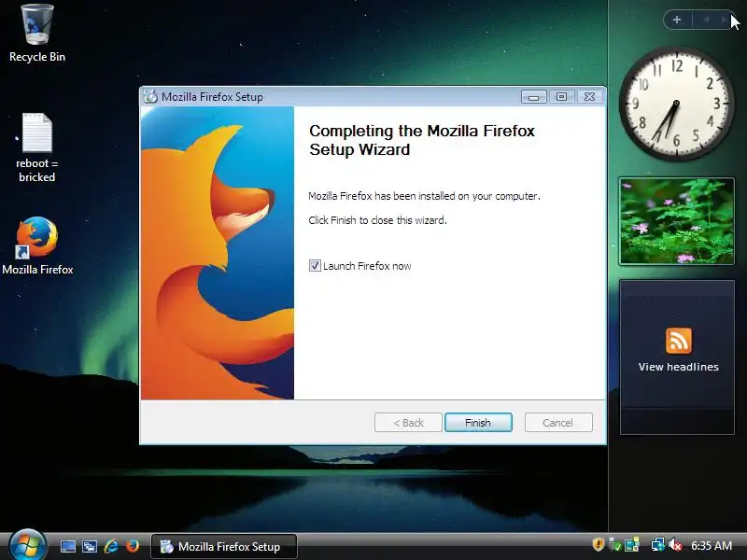Open the Recycle Bin desktop icon

[x=37, y=34]
